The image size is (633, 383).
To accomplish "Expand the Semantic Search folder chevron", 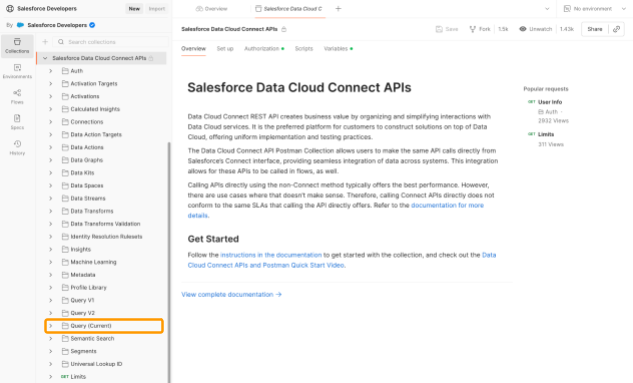I will pyautogui.click(x=50, y=338).
